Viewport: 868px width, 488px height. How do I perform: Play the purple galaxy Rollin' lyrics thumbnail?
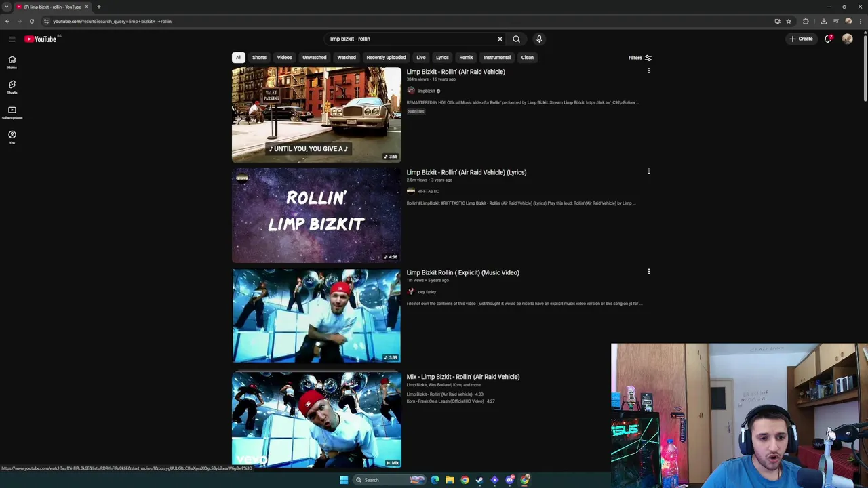pos(317,216)
